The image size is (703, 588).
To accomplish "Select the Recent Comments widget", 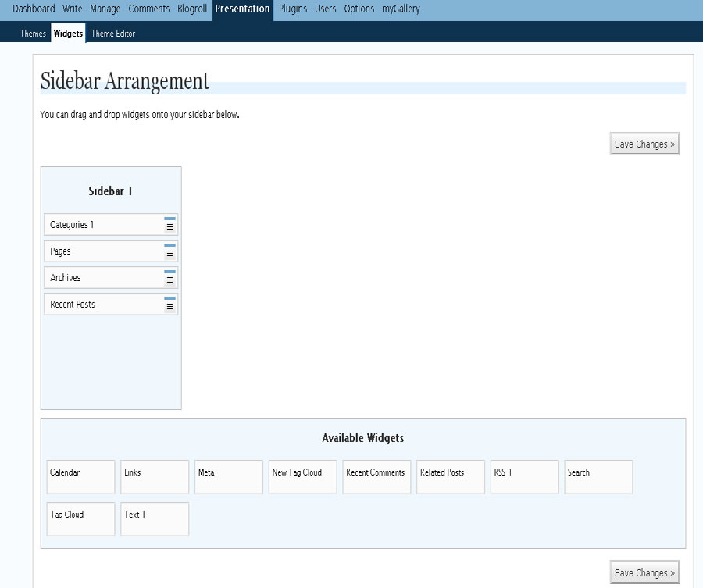I will pos(376,477).
